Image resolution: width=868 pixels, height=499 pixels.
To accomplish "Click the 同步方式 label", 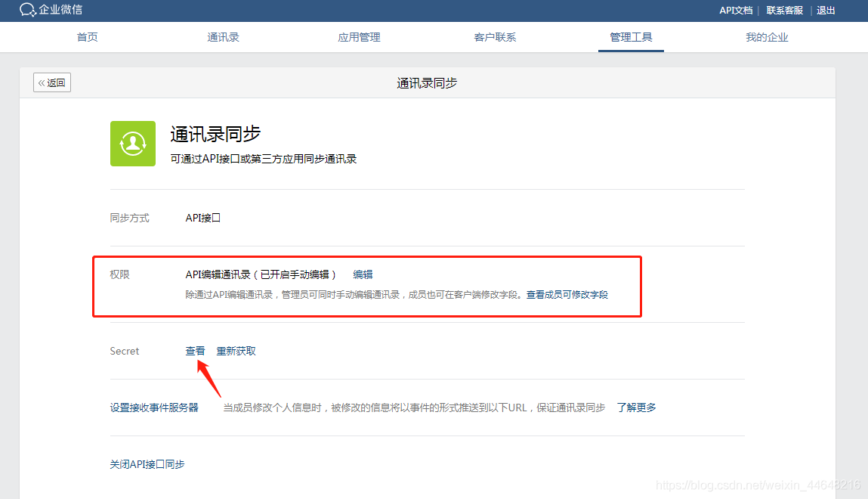I will 129,218.
